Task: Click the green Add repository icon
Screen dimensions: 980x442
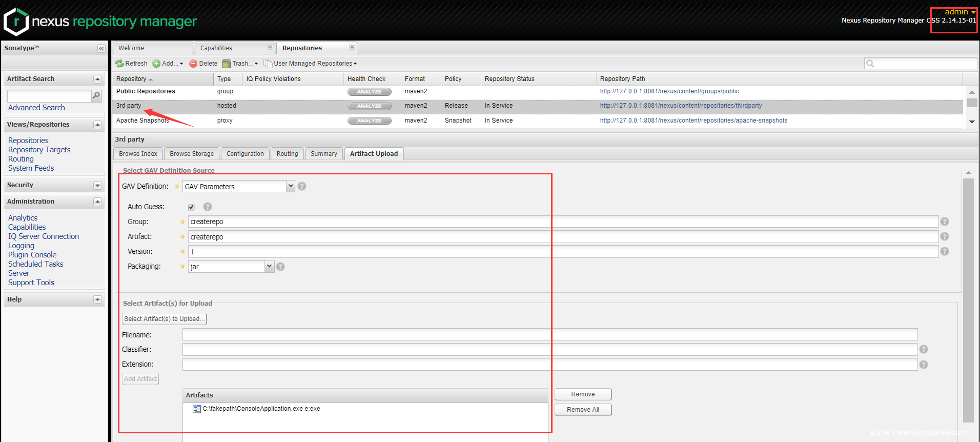Action: click(156, 64)
